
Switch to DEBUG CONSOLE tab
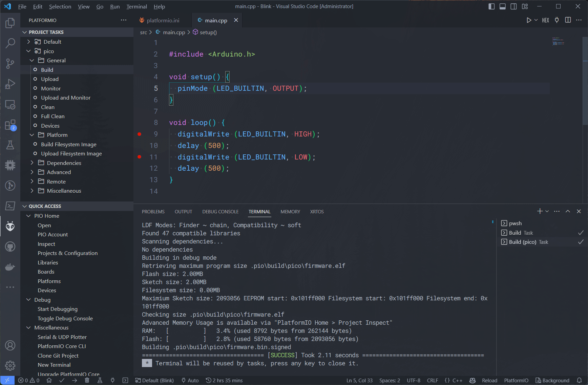(x=220, y=212)
